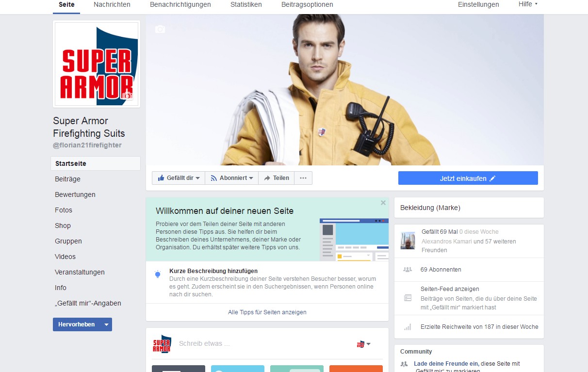Open the three-dots more options button
Image resolution: width=588 pixels, height=372 pixels.
303,178
